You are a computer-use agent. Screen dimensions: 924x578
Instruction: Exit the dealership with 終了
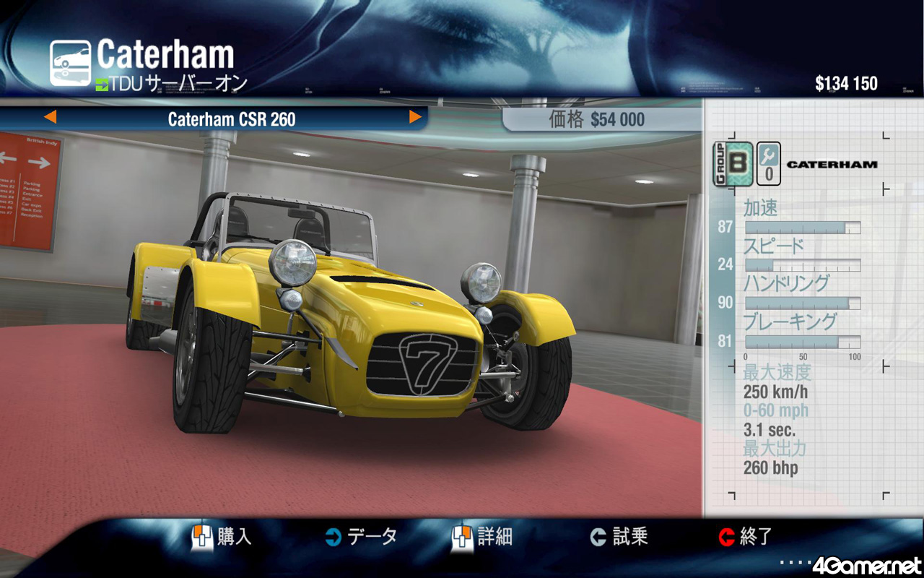tap(746, 537)
